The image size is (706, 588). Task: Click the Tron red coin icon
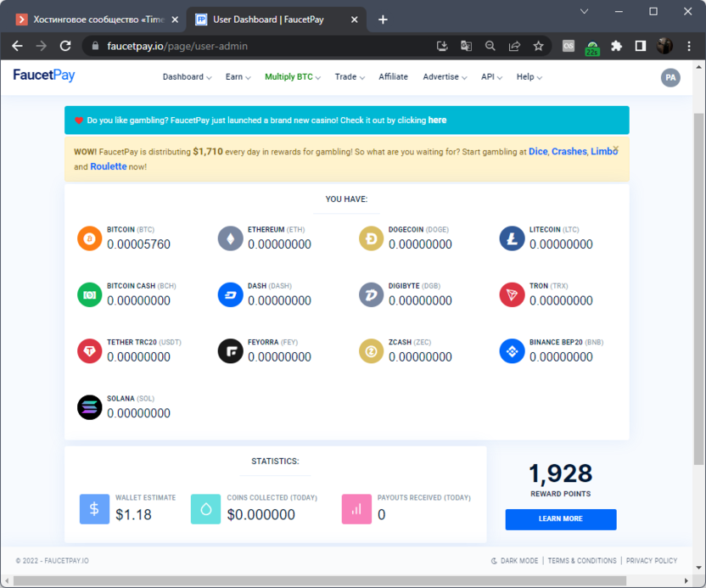click(512, 294)
